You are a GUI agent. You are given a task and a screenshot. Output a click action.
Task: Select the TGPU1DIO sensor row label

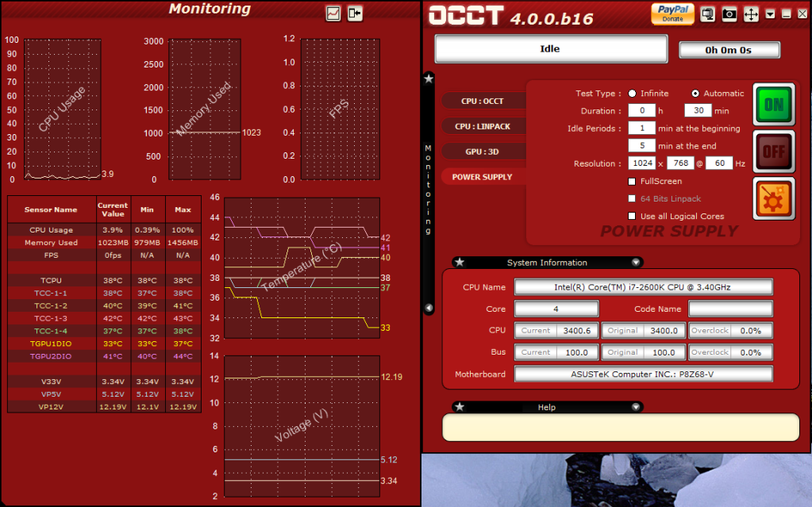(x=51, y=344)
